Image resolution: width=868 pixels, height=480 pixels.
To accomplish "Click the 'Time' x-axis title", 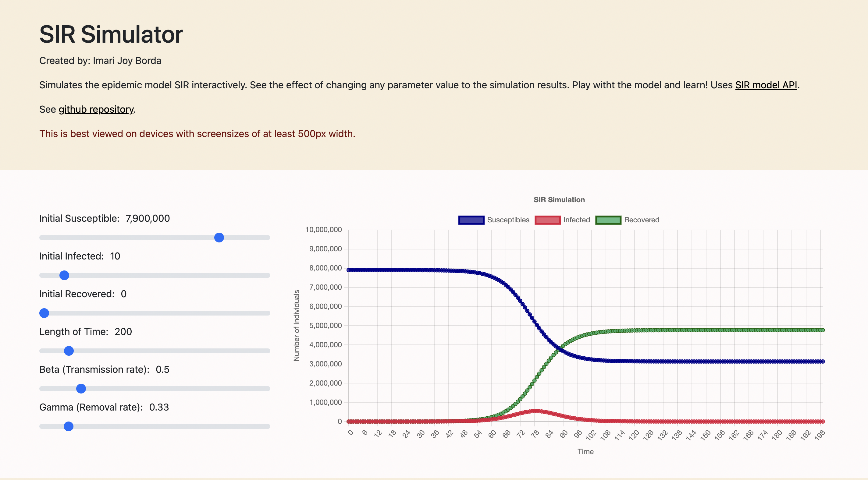I will 585,451.
